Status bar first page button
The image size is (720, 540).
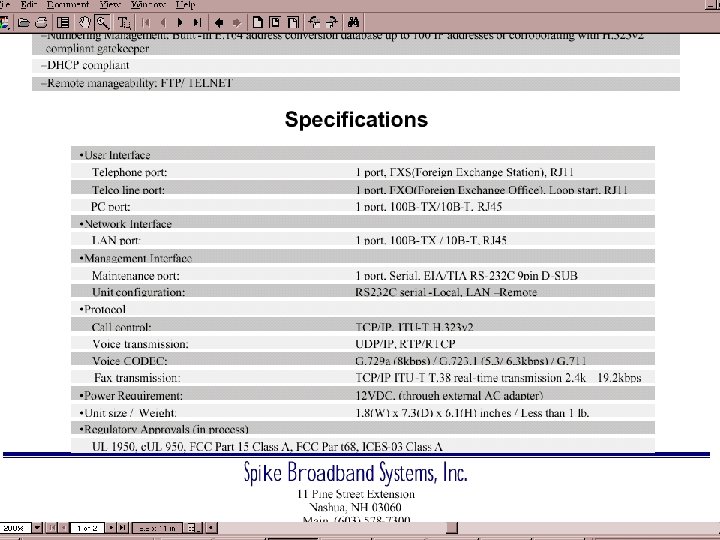52,528
